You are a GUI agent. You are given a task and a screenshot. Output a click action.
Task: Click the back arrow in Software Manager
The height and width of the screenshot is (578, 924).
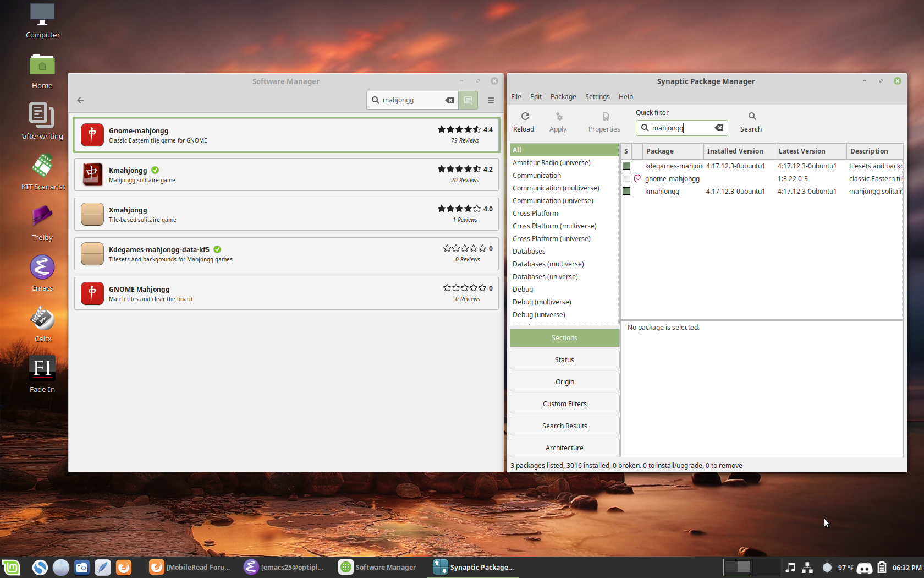(x=80, y=100)
